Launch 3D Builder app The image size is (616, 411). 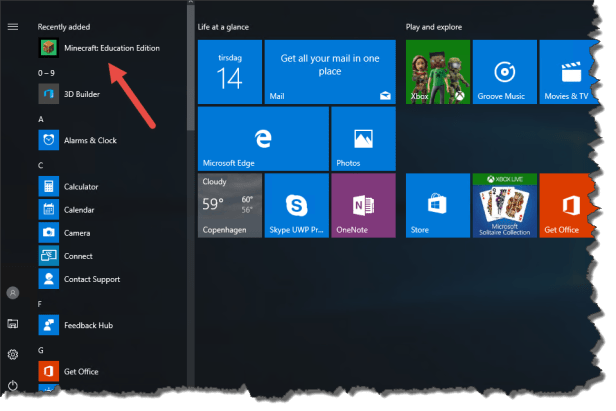(82, 93)
